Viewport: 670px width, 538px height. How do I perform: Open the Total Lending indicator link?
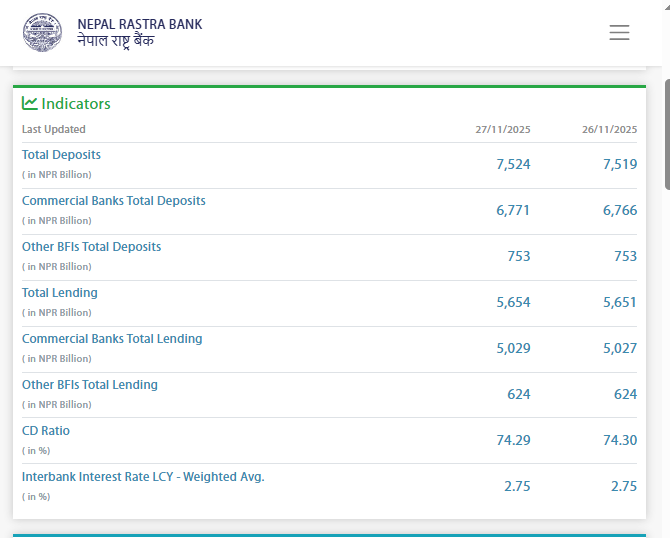(x=60, y=293)
